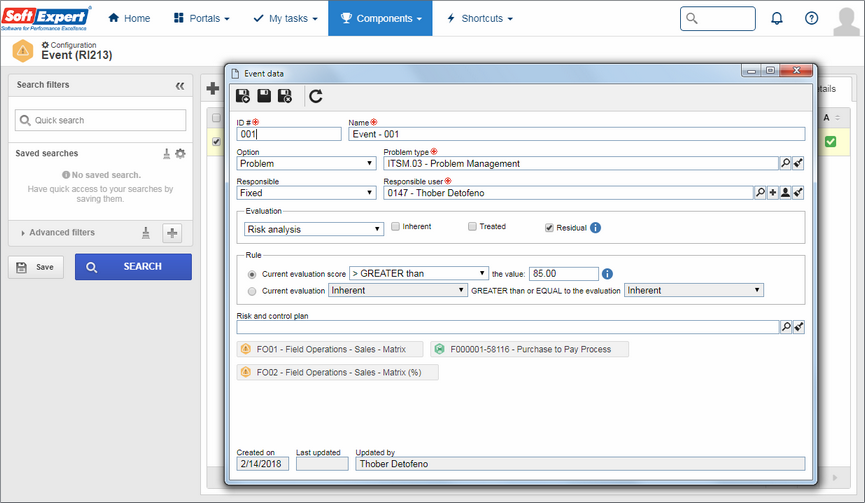The width and height of the screenshot is (865, 503).
Task: Collapse the Search filters panel arrows
Action: [x=180, y=86]
